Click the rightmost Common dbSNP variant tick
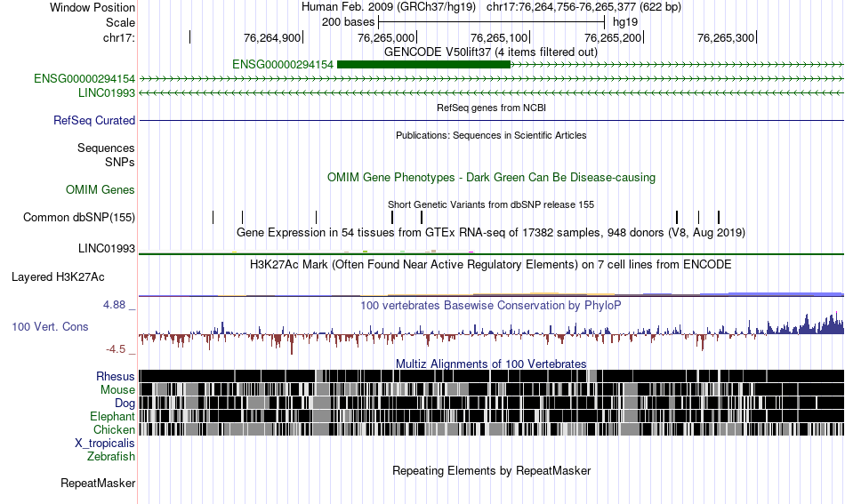The width and height of the screenshot is (845, 504). [719, 217]
